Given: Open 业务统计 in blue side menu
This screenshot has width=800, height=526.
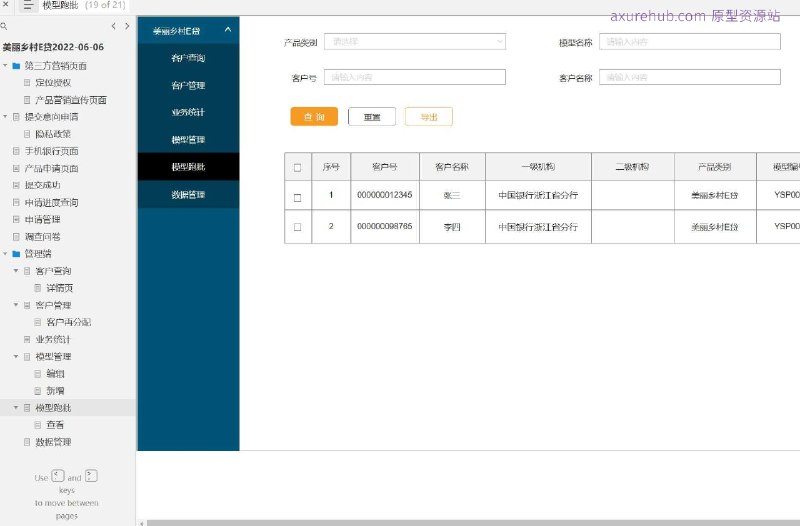Looking at the screenshot, I should (188, 112).
